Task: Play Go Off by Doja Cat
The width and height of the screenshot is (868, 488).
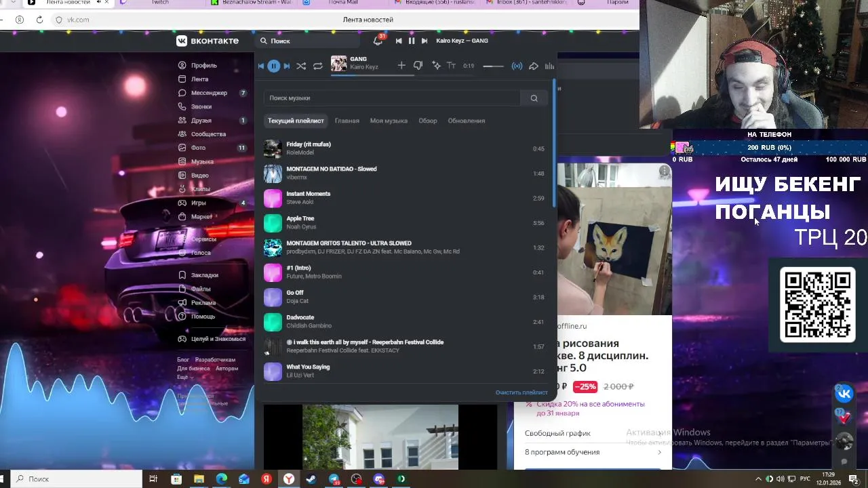Action: (405, 297)
